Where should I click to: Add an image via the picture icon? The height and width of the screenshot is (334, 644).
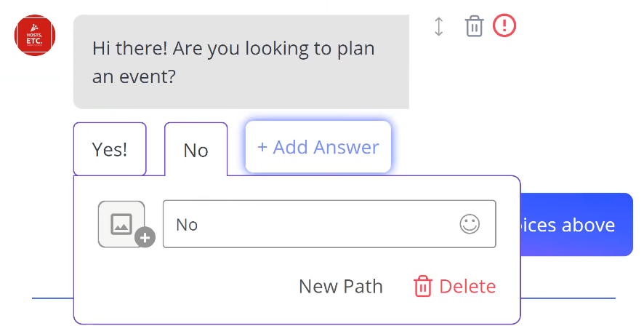[121, 224]
